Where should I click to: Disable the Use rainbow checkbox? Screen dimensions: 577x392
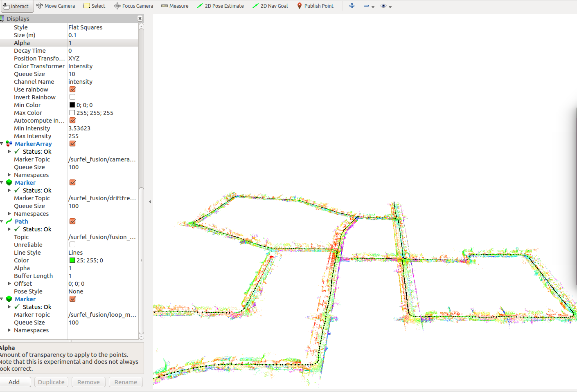point(72,89)
